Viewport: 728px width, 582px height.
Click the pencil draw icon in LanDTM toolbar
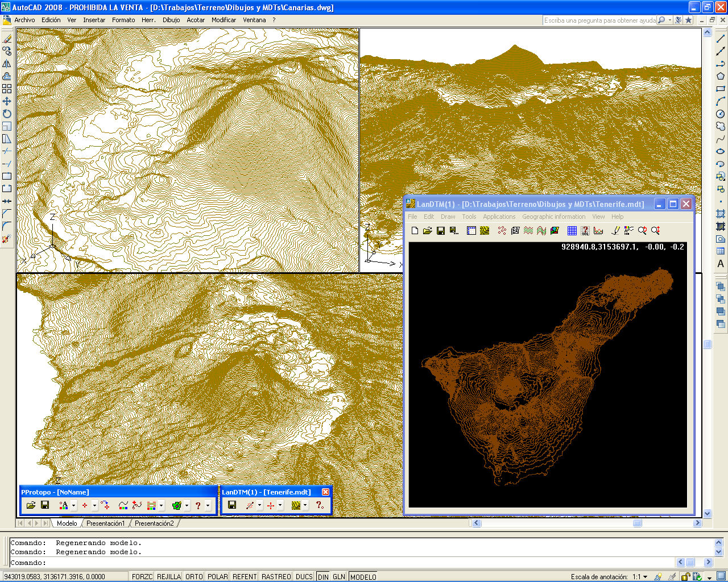click(x=615, y=230)
